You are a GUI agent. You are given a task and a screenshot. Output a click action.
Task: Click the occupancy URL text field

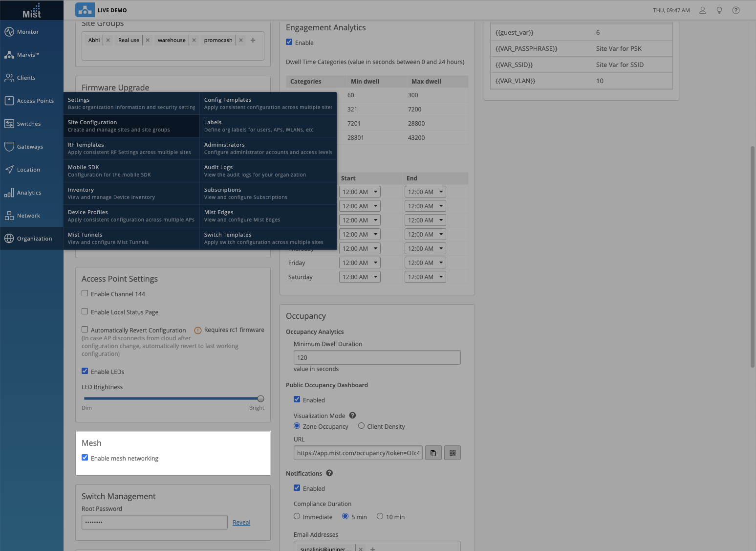tap(358, 453)
